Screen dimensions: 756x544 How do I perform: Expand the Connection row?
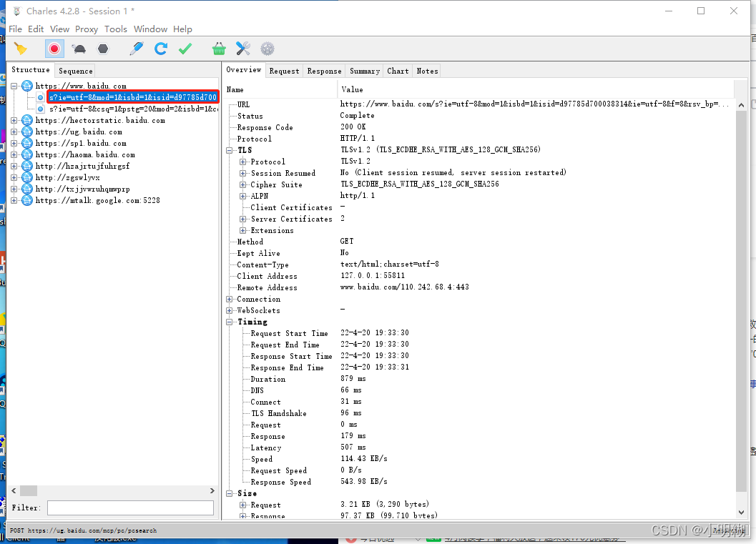pos(230,300)
